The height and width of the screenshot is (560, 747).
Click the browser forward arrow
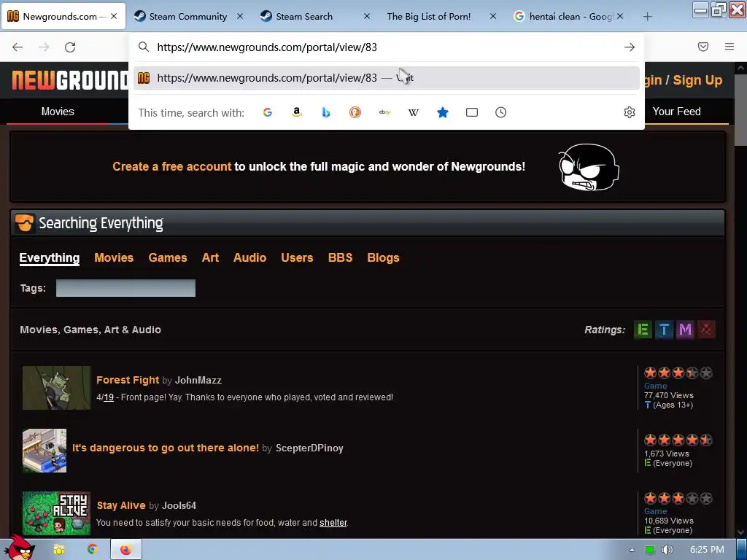[x=44, y=47]
